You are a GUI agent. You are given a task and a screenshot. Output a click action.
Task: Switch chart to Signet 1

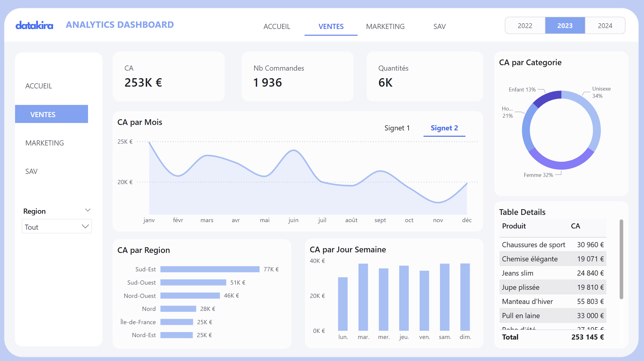397,128
